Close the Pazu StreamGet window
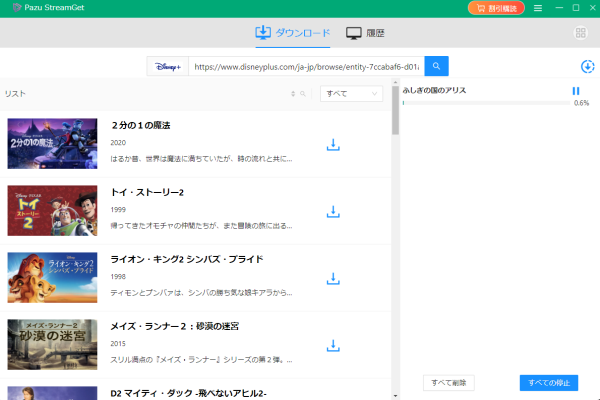Viewport: 600px width, 400px height. 592,8
